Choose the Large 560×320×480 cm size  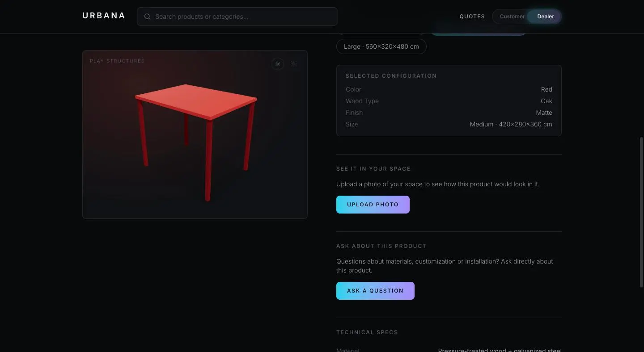(381, 46)
